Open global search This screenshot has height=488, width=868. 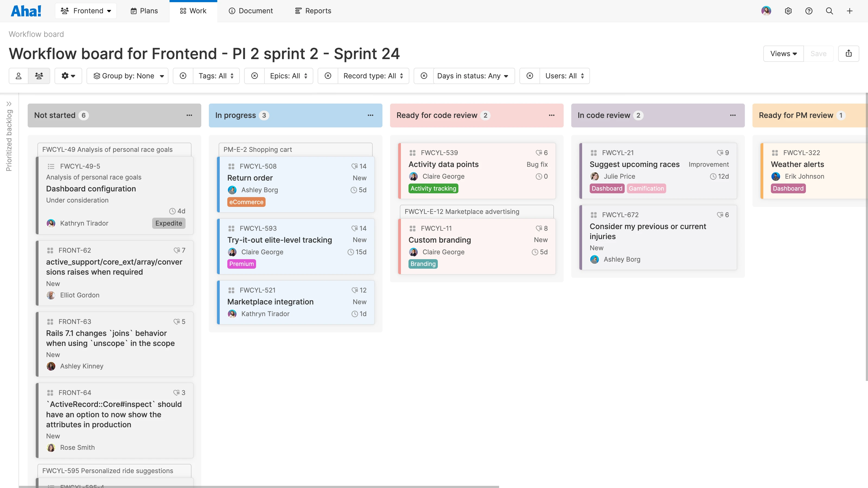[829, 11]
